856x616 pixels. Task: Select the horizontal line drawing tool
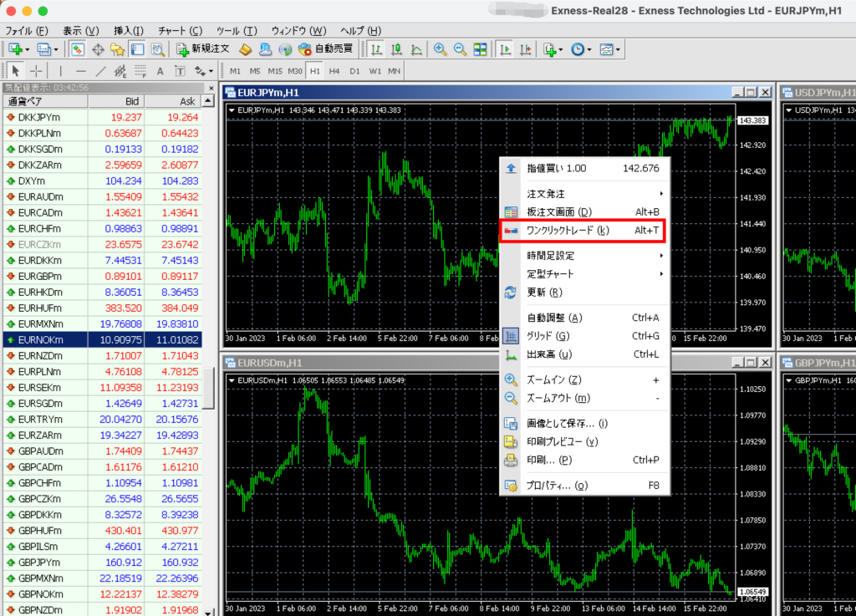[x=81, y=70]
